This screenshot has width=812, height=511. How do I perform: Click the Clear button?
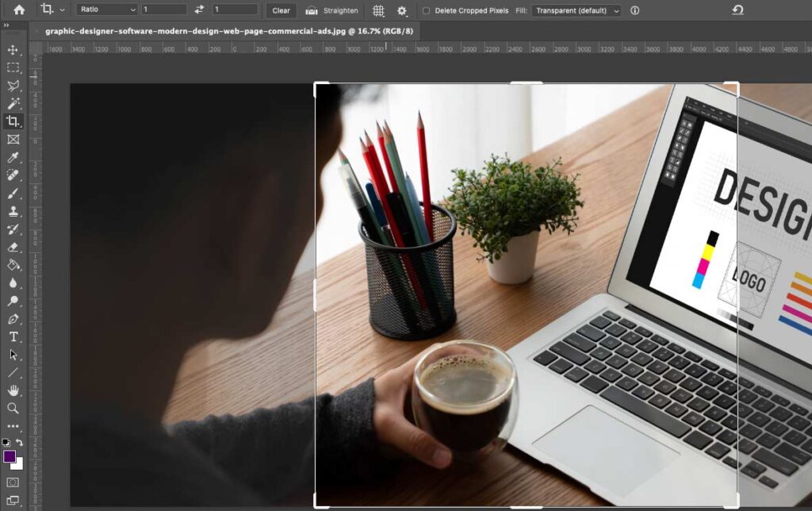click(x=282, y=10)
